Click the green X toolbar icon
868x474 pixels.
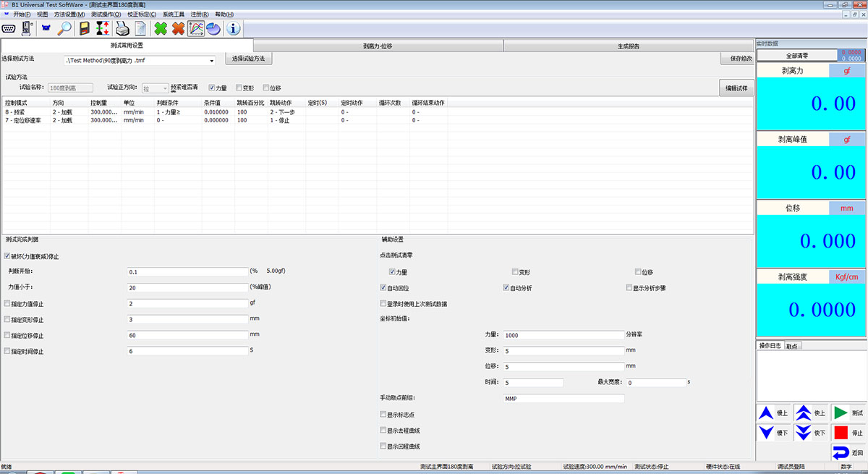point(161,29)
